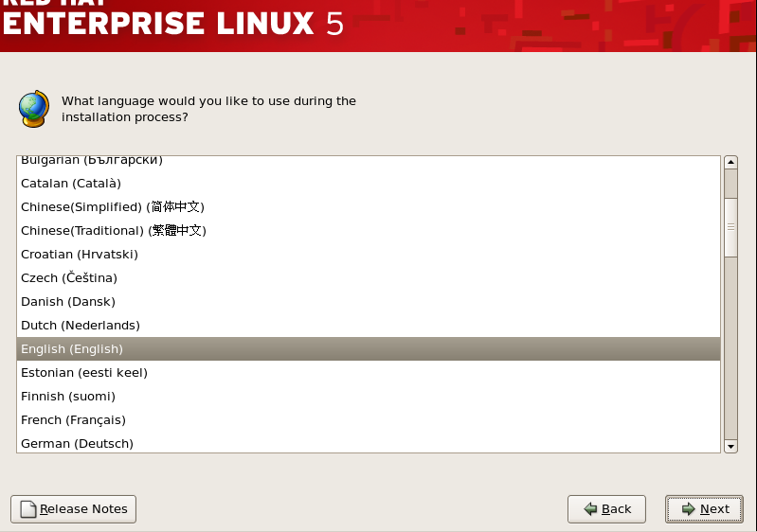Screen dimensions: 757x532
Task: Select Danish (Dansk) language
Action: 369,301
